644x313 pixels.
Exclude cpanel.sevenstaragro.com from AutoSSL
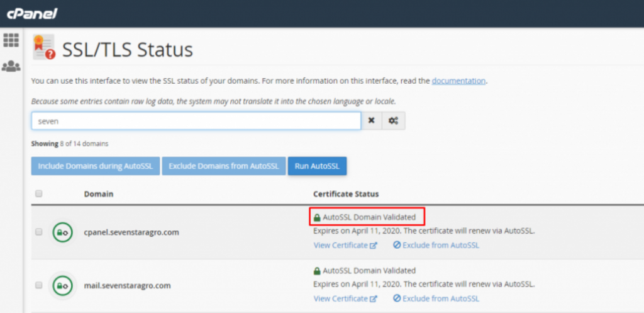point(436,245)
